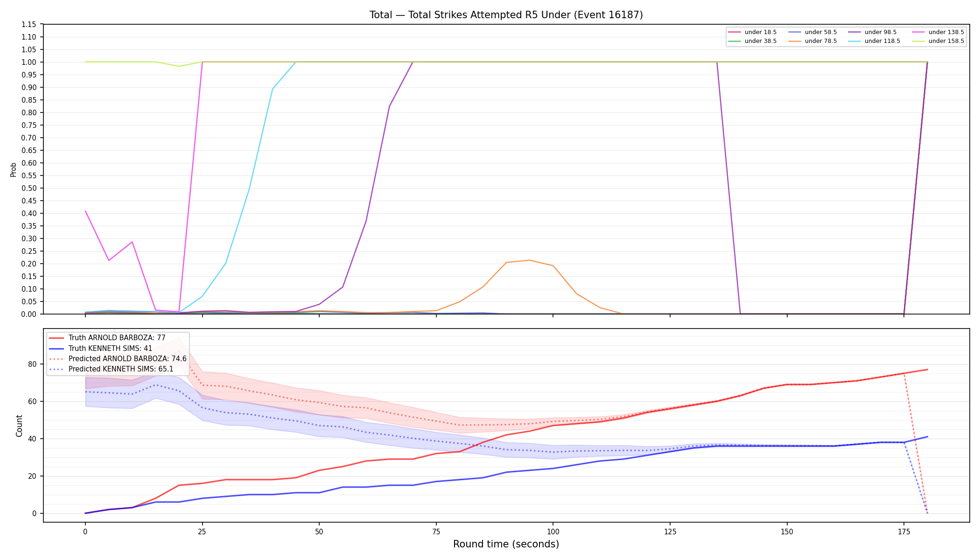This screenshot has width=980, height=560.
Task: Click the 60 tick on Count axis
Action: click(x=33, y=401)
